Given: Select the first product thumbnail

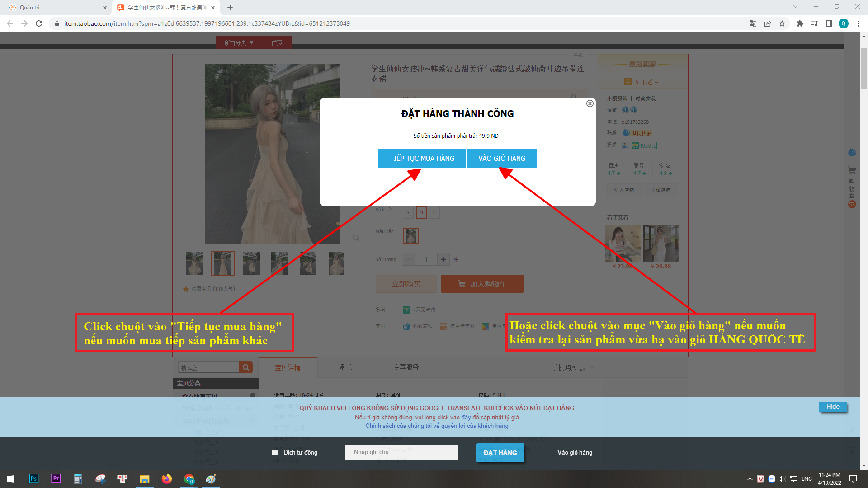Looking at the screenshot, I should click(x=194, y=263).
